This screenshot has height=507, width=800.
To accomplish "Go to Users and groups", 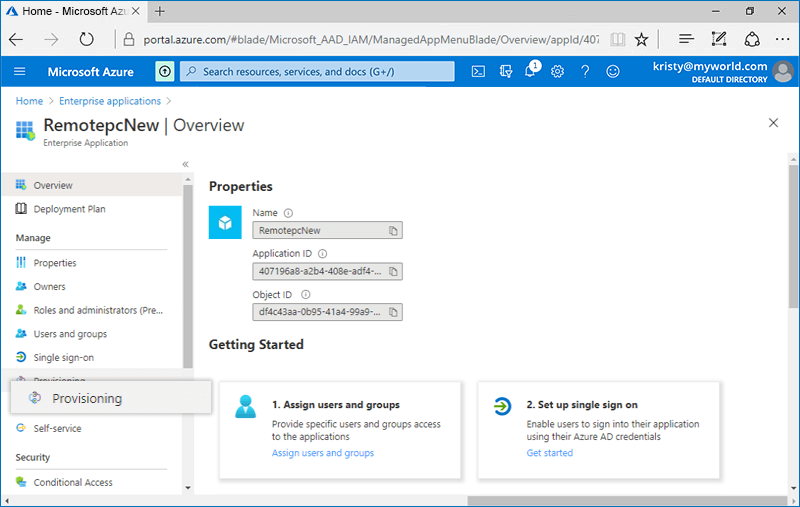I will click(70, 334).
